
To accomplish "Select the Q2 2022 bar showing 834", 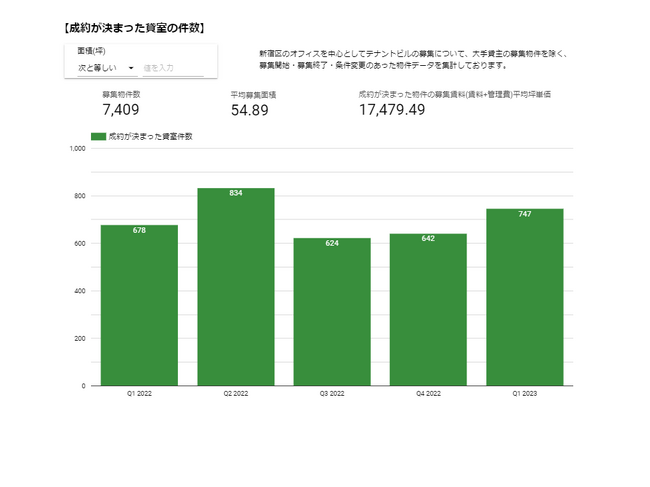I will coord(236,287).
